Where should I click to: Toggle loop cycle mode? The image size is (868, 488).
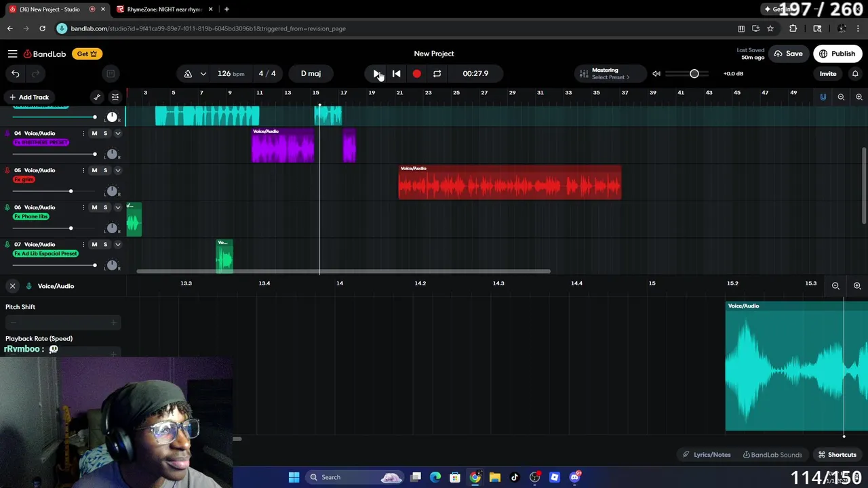(437, 73)
